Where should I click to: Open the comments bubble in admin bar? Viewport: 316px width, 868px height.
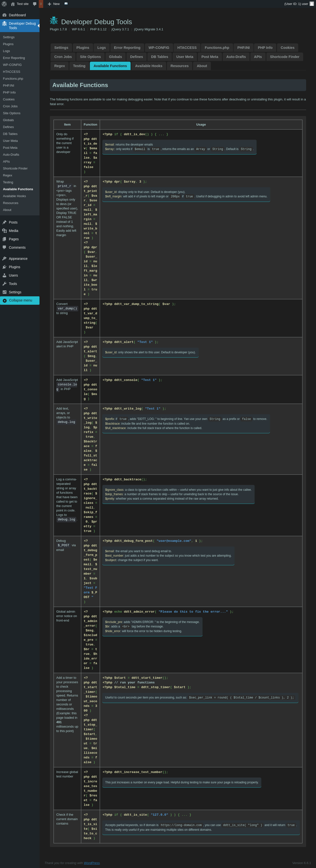(35, 4)
